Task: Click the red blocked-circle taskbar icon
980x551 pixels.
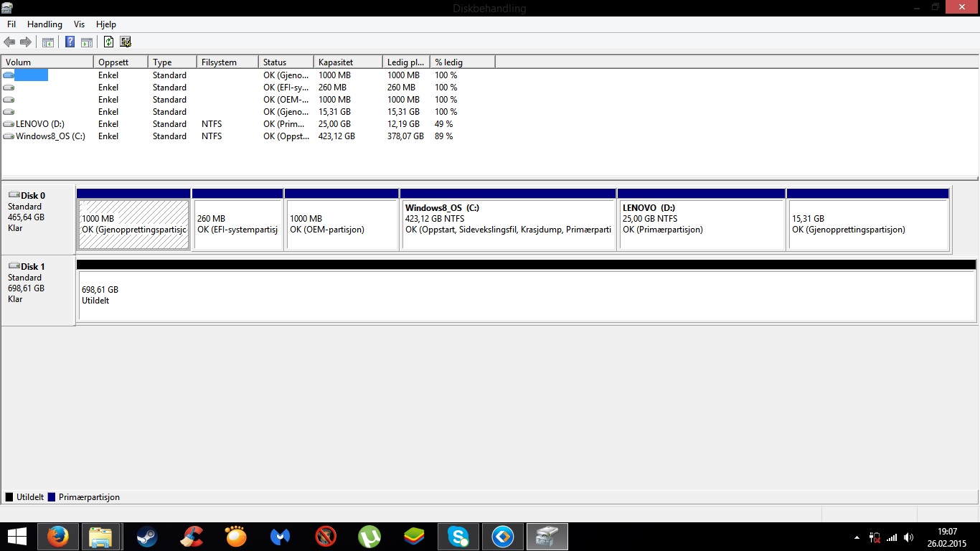Action: point(325,536)
